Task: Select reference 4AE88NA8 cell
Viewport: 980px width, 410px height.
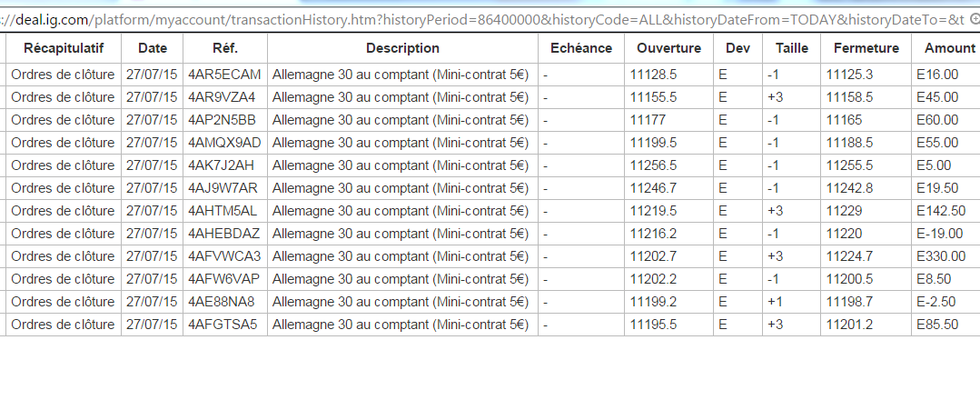Action: [x=222, y=302]
